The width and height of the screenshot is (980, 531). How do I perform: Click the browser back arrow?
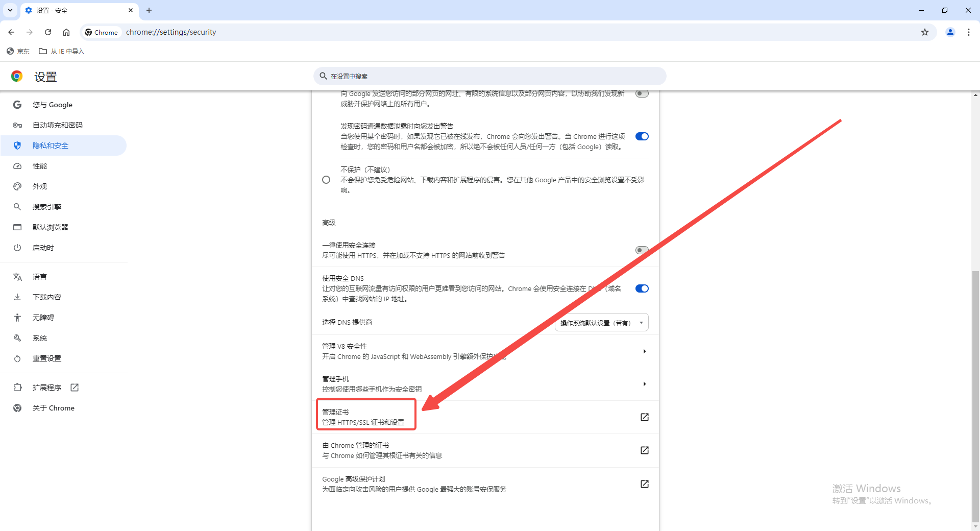(x=11, y=32)
